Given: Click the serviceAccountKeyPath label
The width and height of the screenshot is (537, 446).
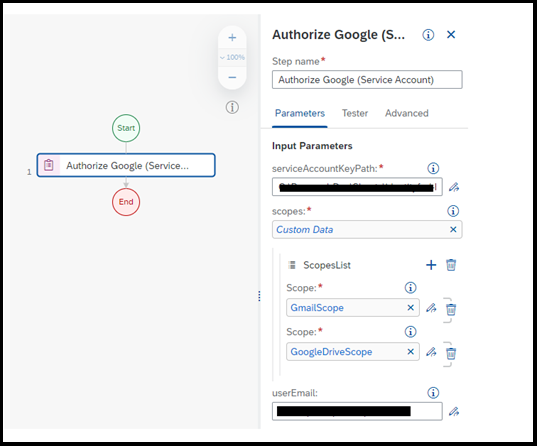Looking at the screenshot, I should tap(325, 169).
